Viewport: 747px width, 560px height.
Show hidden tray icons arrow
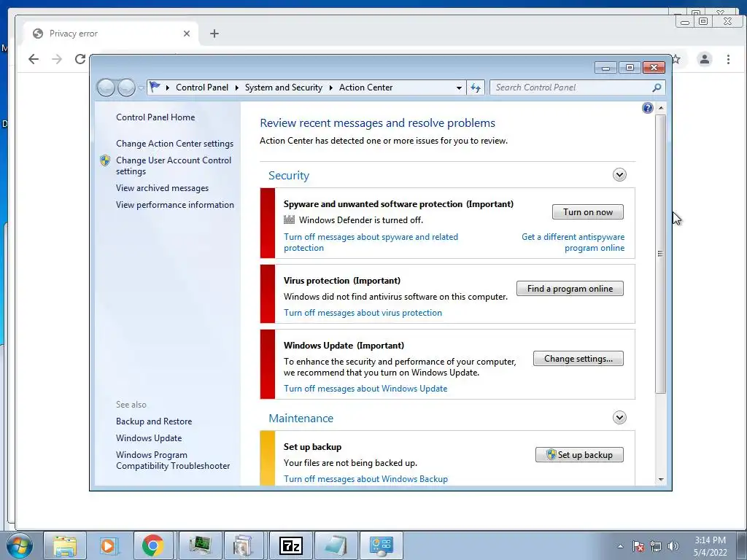(x=620, y=546)
